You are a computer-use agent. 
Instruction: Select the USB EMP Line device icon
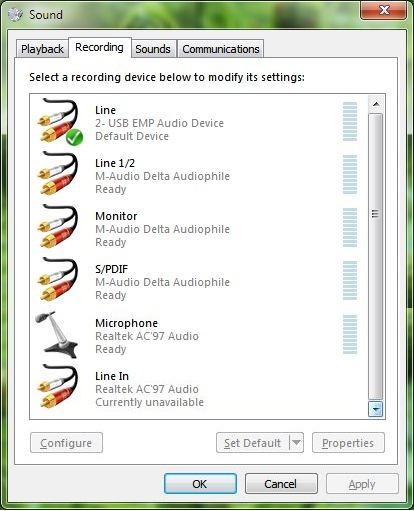59,121
